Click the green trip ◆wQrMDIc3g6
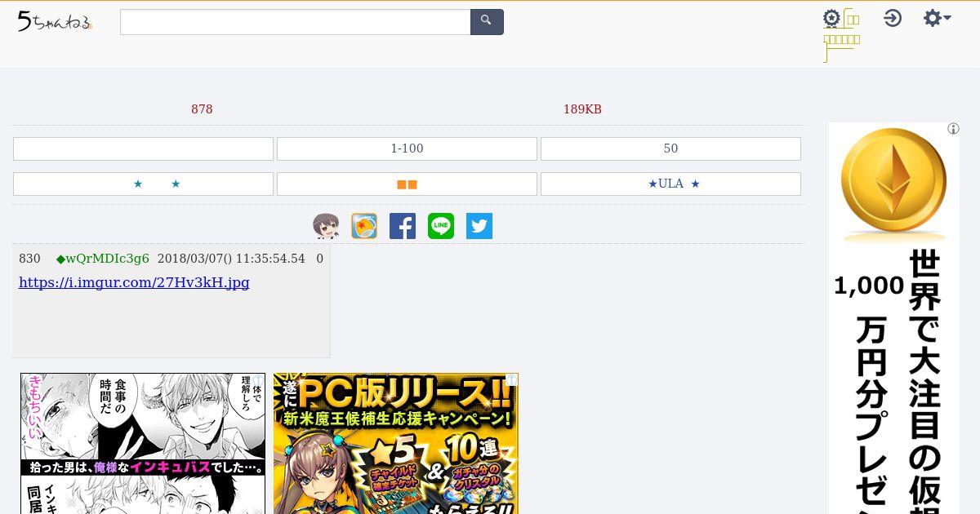The image size is (980, 514). (x=102, y=259)
